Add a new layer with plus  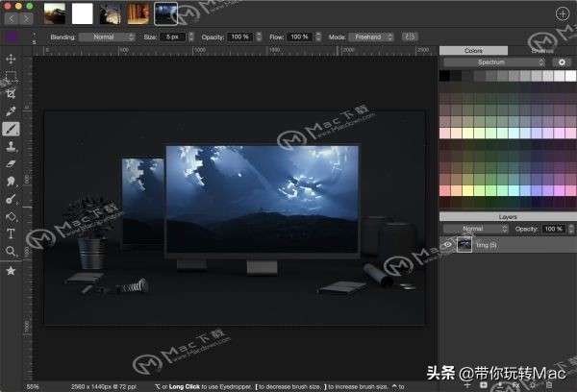467,385
